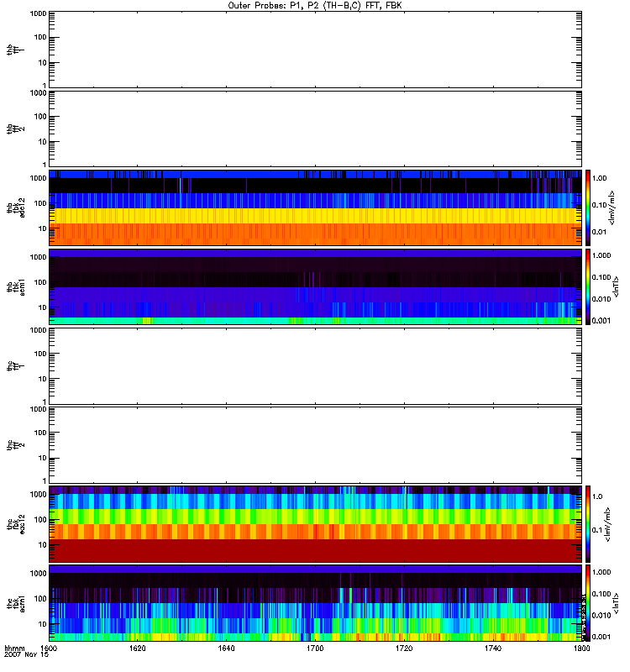The width and height of the screenshot is (630, 672).
Task: Click the <|nT|> unit label beside thc scm1
Action: tap(617, 603)
